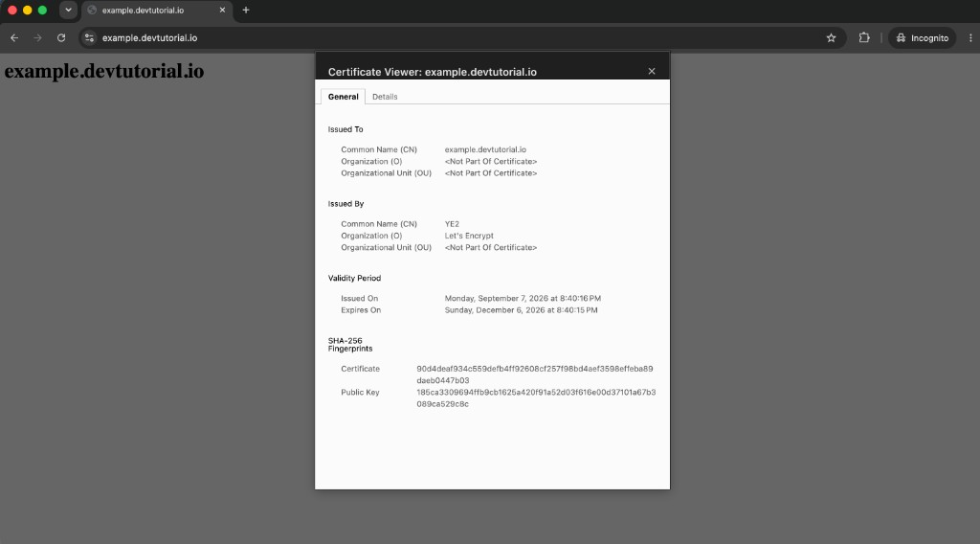Bookmark this page with the star icon
Screen dimensions: 980x544
831,38
